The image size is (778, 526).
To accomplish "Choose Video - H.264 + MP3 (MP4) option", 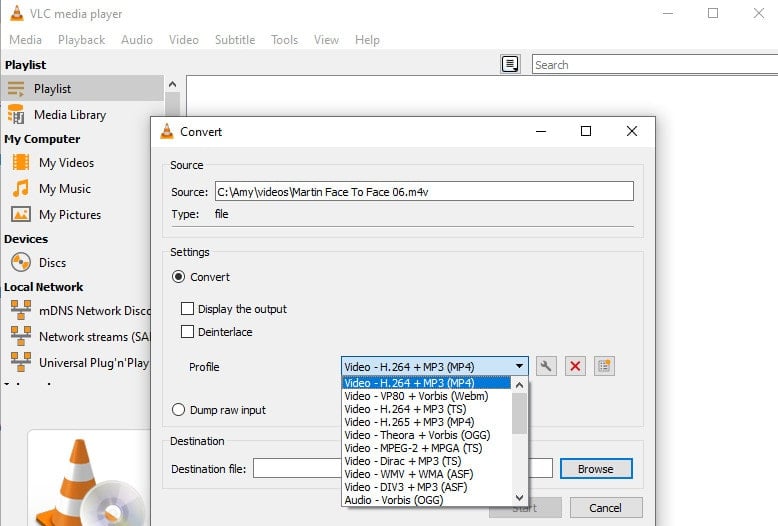I will [426, 383].
